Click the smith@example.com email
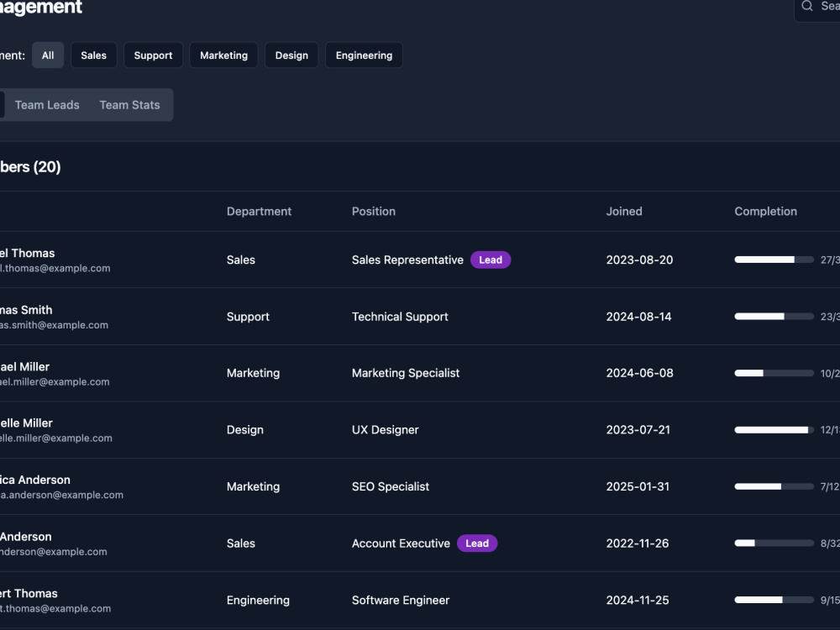 (54, 325)
